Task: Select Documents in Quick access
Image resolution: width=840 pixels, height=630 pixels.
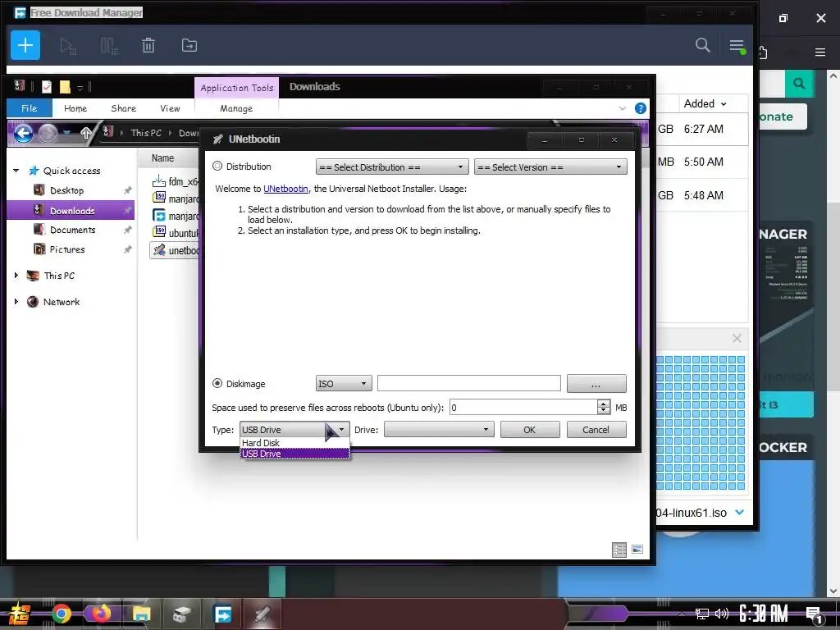Action: 72,230
